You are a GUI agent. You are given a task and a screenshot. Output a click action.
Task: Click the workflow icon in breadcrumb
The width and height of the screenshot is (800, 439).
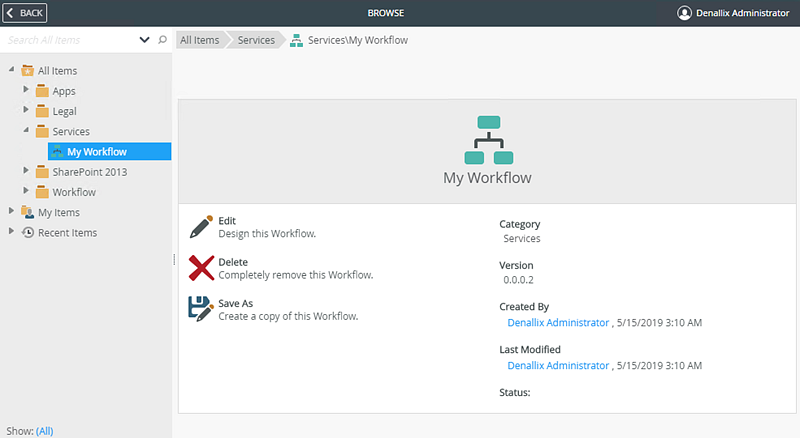(x=296, y=40)
